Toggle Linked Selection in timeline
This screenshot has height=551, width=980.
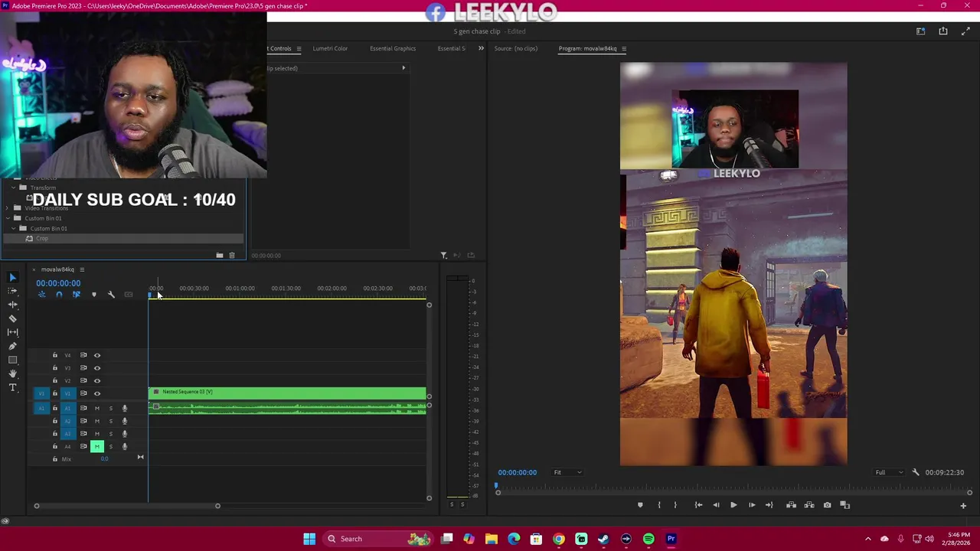click(76, 295)
